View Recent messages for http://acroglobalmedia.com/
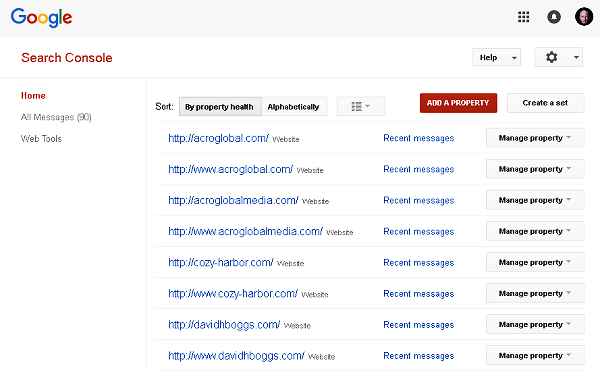 [419, 200]
